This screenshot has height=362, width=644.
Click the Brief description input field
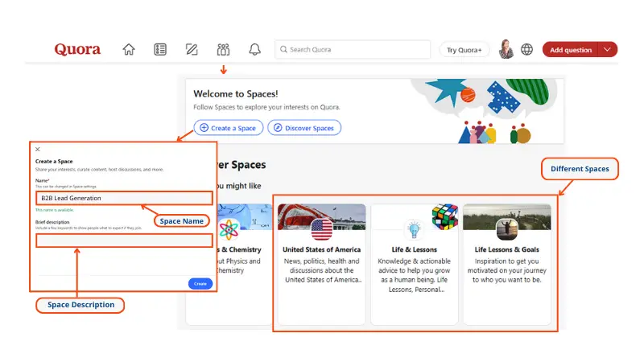(x=124, y=241)
